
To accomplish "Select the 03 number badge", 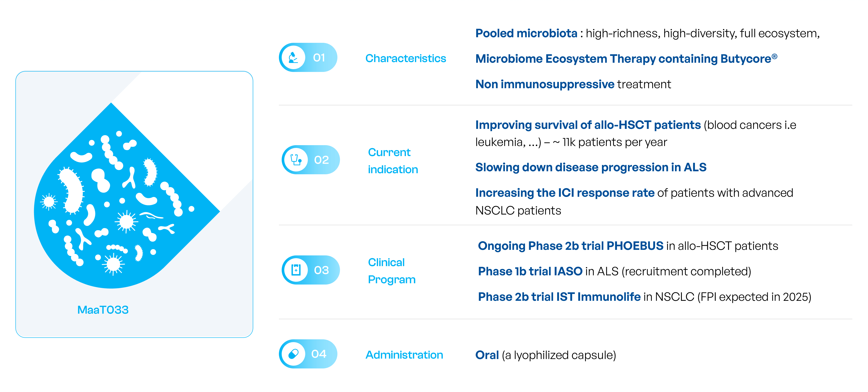I will 321,270.
